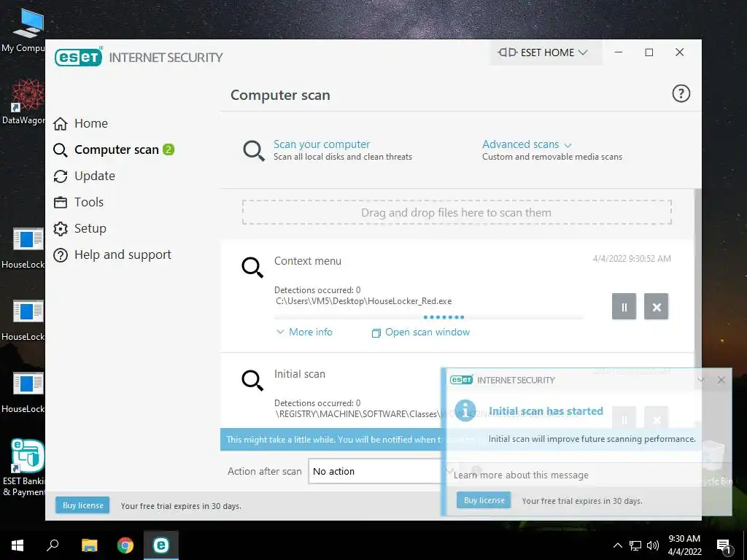The image size is (747, 560).
Task: Close the Initial scan notification popup
Action: pyautogui.click(x=721, y=379)
